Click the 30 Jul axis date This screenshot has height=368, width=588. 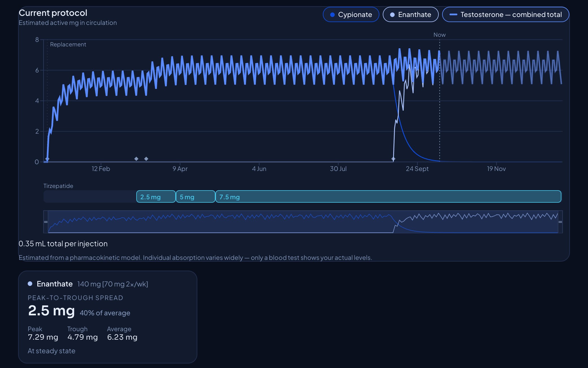click(338, 169)
